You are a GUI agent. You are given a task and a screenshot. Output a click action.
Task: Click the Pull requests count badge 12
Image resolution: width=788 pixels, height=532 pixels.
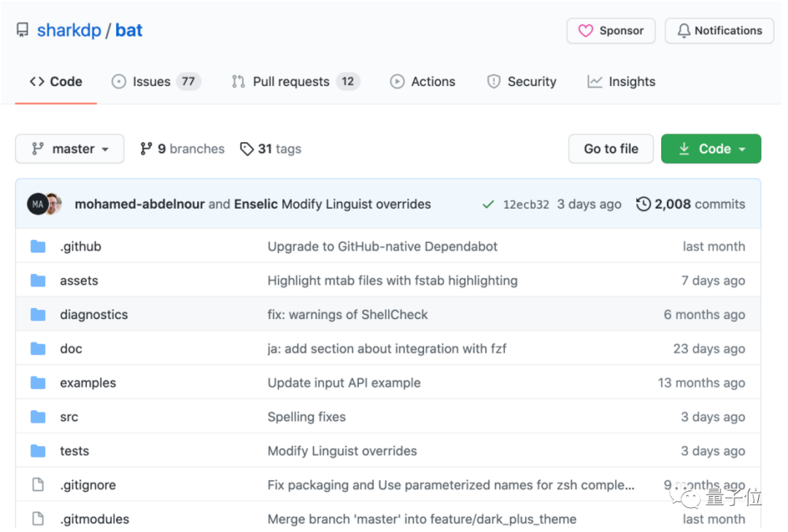[x=348, y=82]
